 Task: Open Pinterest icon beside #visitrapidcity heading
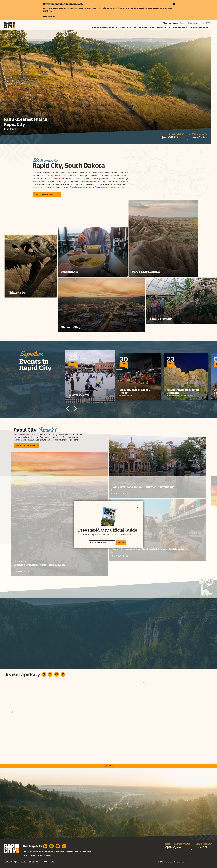[x=63, y=674]
